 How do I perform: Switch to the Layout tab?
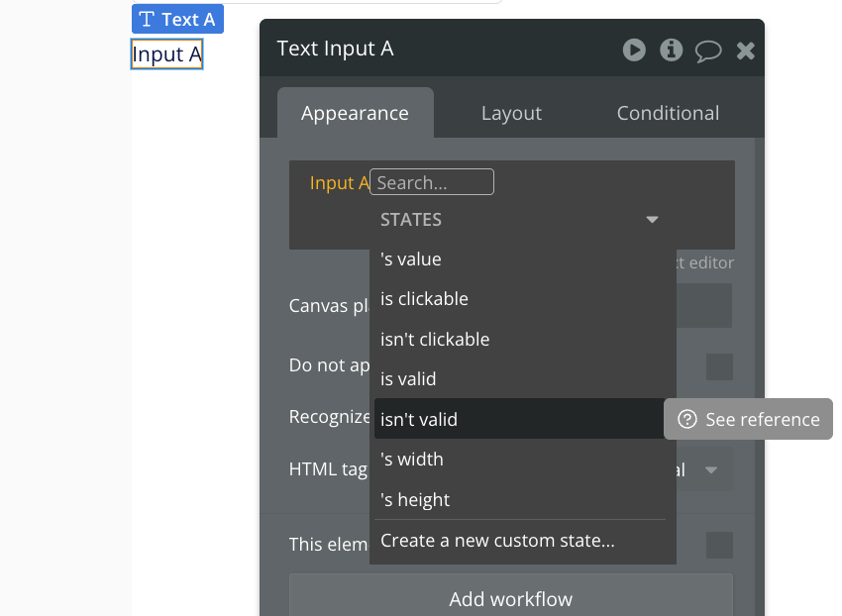coord(511,113)
